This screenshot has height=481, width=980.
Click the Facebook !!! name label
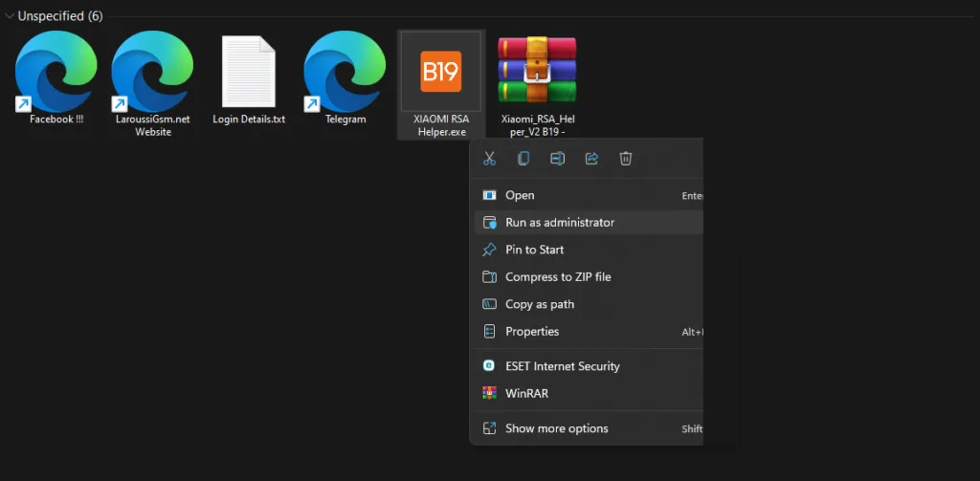click(56, 119)
